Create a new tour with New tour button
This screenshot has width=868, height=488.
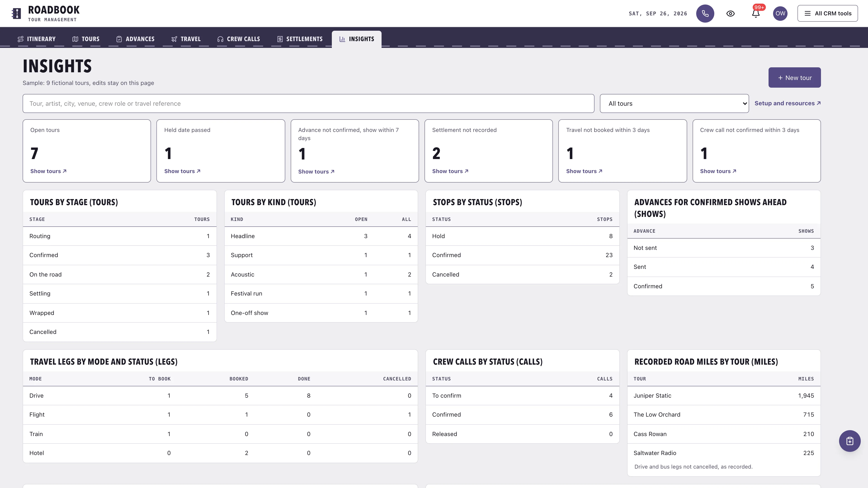[x=795, y=77]
